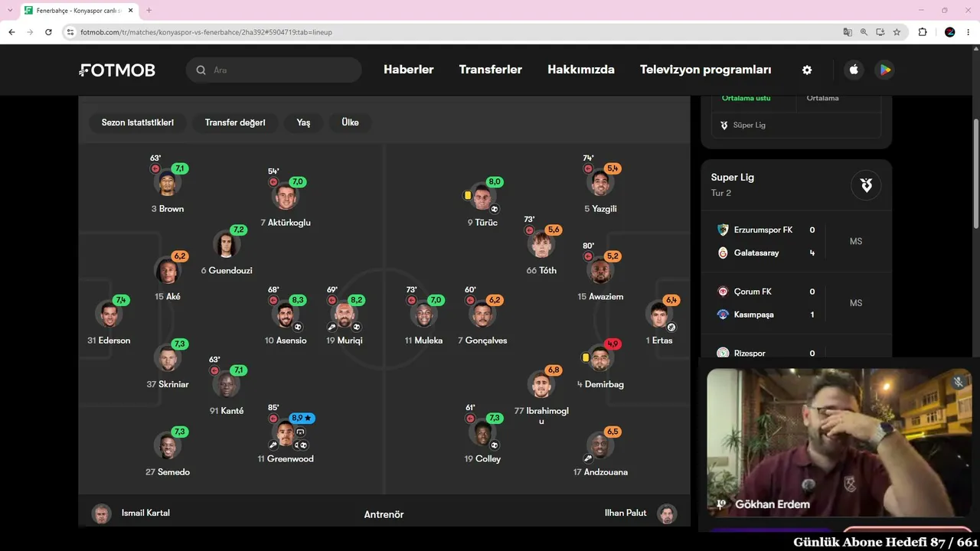Click the Erzurumspor FK club crest
Viewport: 980px width, 551px height.
pos(723,230)
